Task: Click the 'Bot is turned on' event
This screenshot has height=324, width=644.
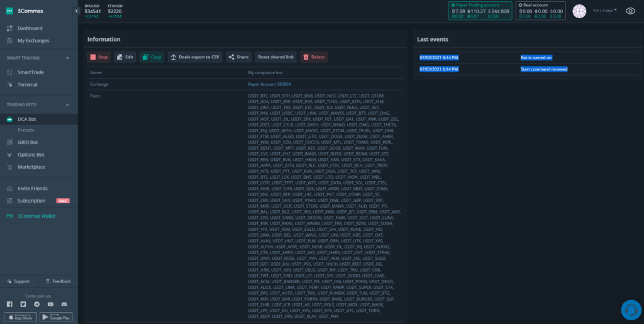Action: (536, 58)
